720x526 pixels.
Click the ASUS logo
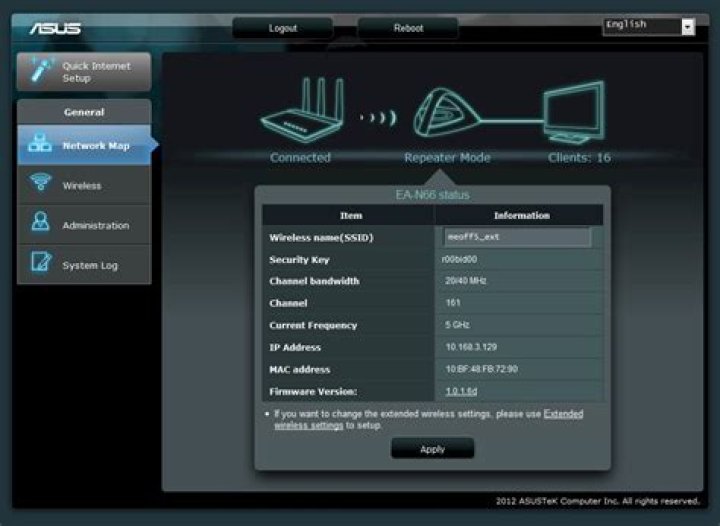(x=55, y=29)
